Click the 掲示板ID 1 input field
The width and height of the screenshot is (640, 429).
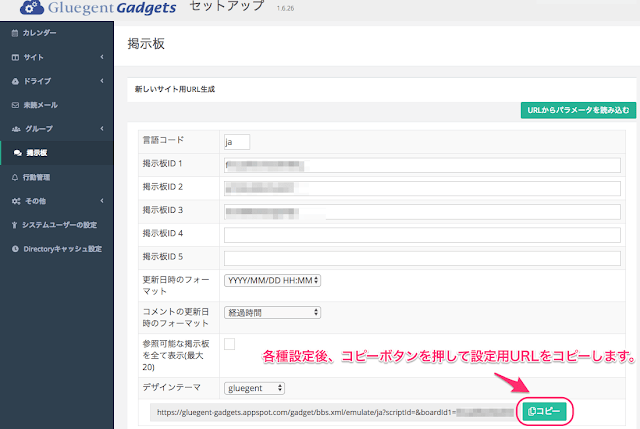422,165
